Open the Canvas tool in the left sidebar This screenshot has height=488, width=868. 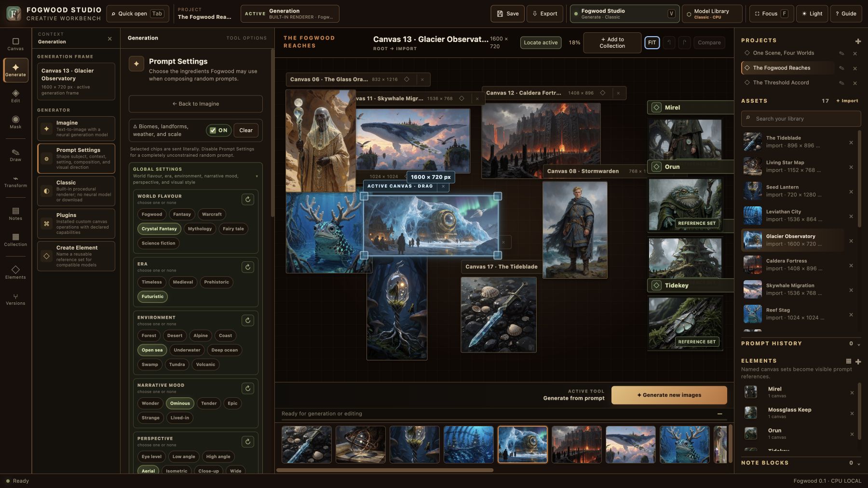[x=15, y=44]
